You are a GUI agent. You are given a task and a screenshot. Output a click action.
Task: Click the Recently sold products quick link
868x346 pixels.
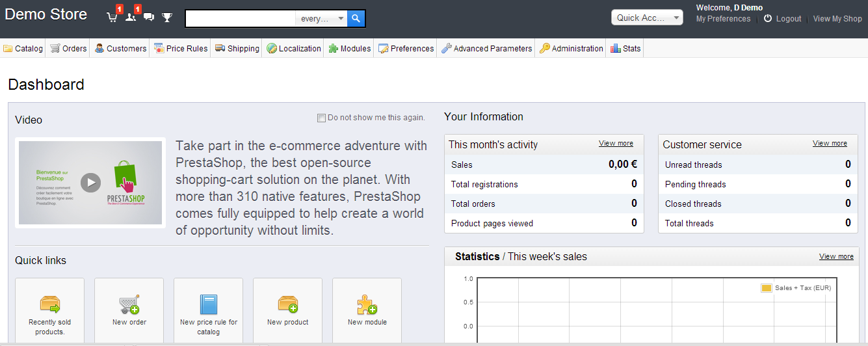[50, 310]
